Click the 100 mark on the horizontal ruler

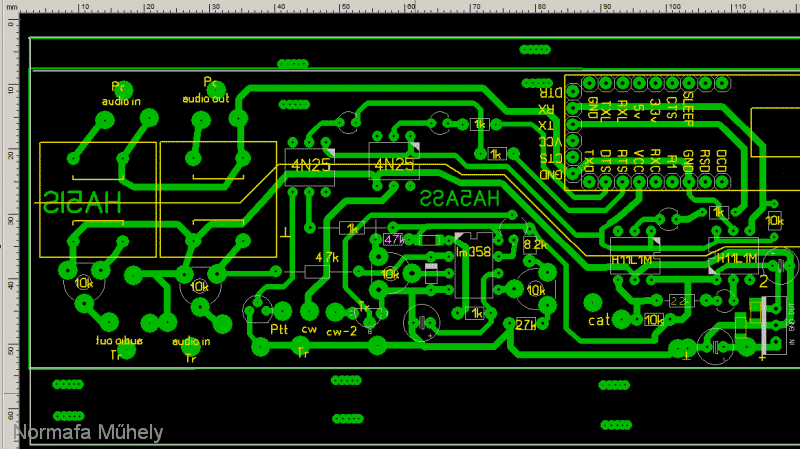click(673, 7)
